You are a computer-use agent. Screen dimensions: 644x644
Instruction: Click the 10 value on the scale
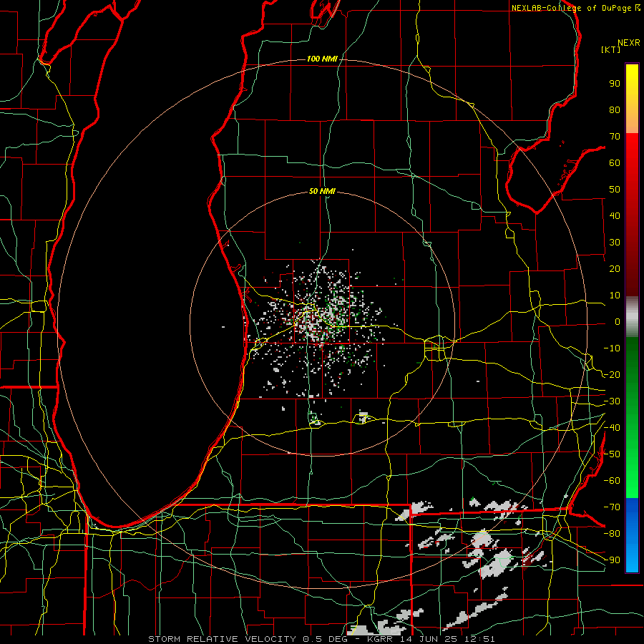[615, 296]
